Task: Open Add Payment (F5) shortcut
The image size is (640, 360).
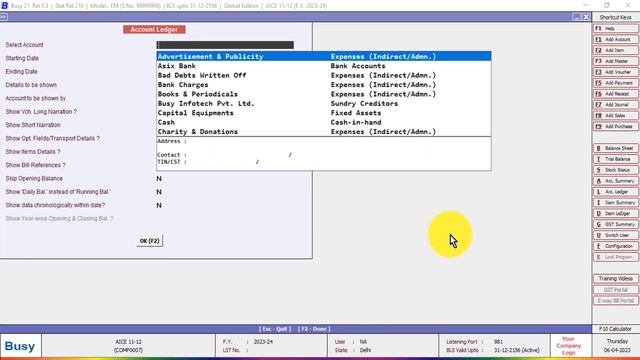Action: (616, 83)
